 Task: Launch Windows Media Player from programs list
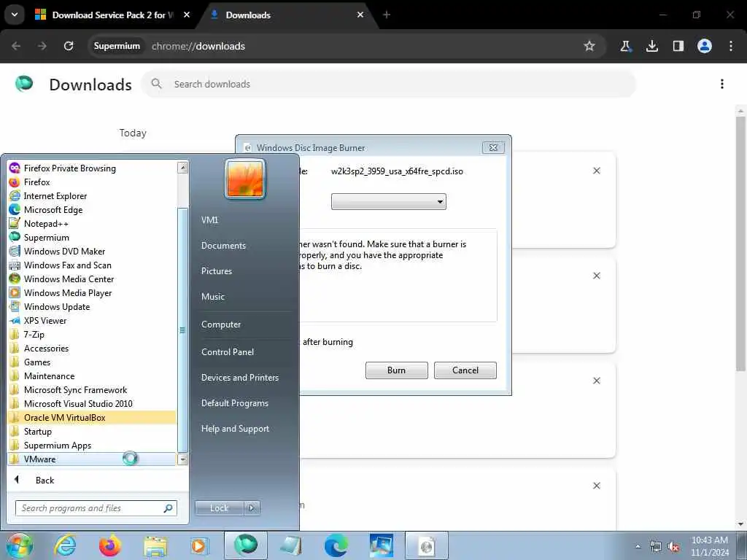[x=91, y=292]
